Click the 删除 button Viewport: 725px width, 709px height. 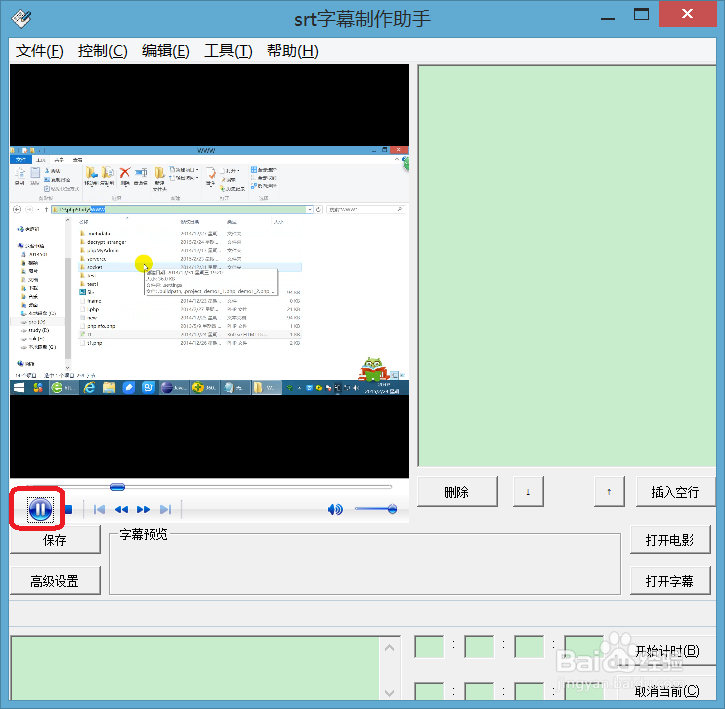pyautogui.click(x=457, y=492)
